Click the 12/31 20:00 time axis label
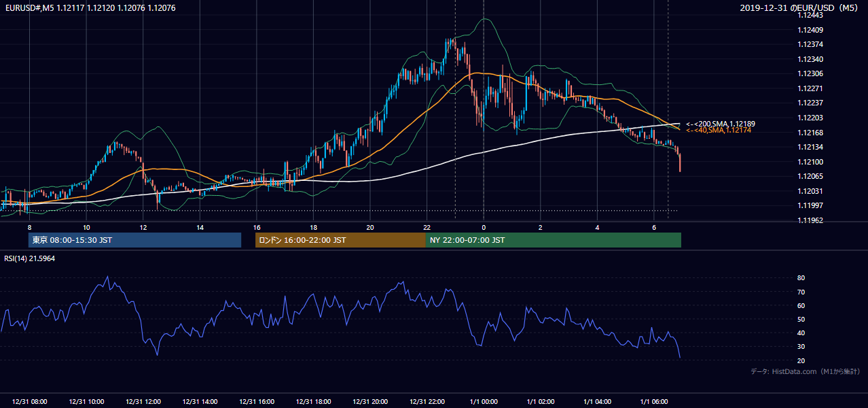Screen dimensions: 868x408 click(x=370, y=402)
